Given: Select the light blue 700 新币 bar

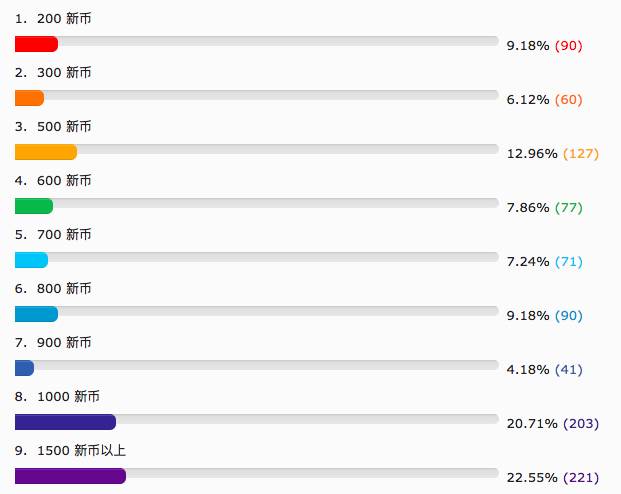Looking at the screenshot, I should click(x=31, y=260).
